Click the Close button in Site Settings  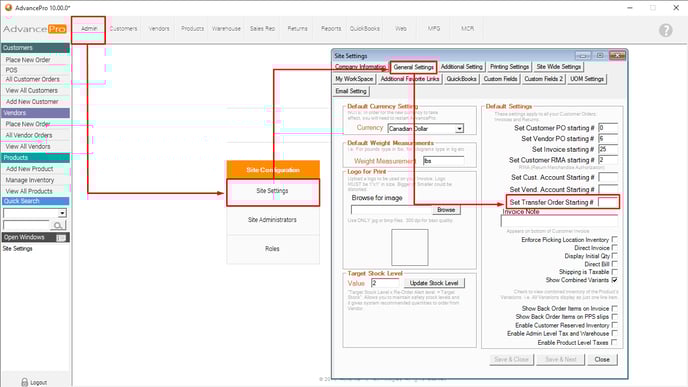[x=602, y=359]
